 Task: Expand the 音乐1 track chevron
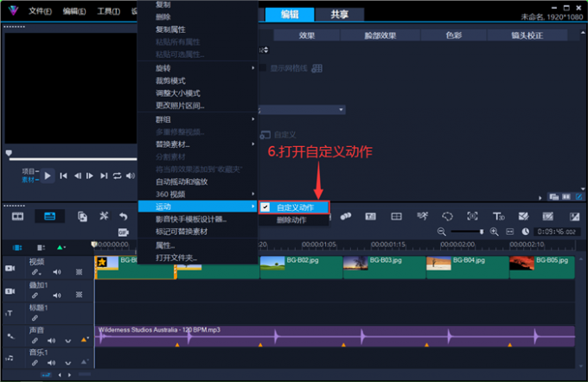67,363
